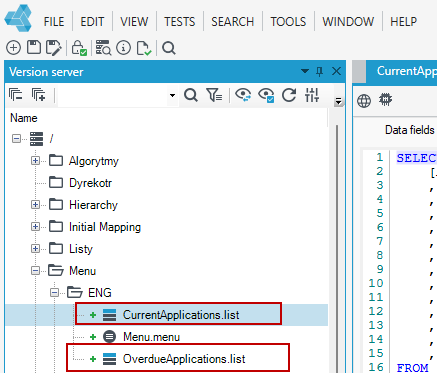
Task: Click the magnifier icon in main toolbar
Action: [169, 48]
